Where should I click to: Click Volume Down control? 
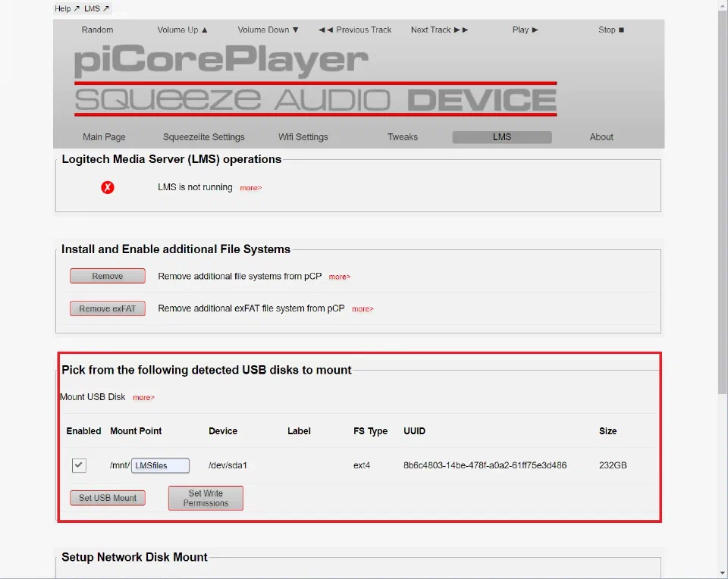click(x=268, y=30)
